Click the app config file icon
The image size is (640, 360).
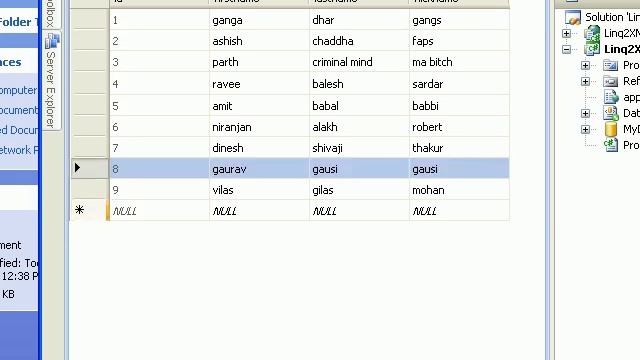[611, 97]
